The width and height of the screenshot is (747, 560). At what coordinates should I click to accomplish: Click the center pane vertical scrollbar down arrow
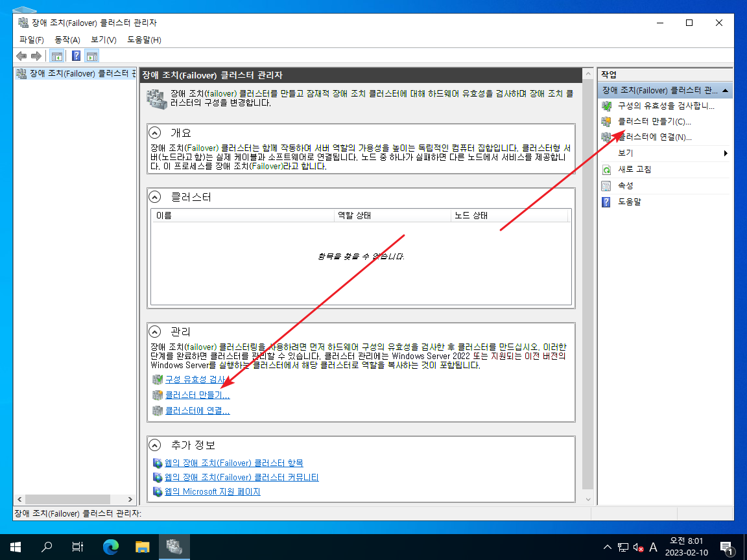point(588,499)
